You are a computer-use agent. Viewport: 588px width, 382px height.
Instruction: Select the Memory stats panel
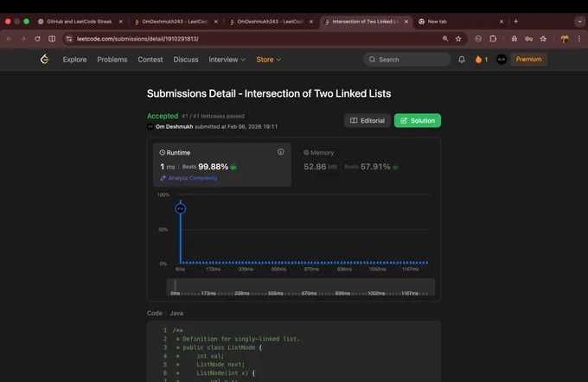click(x=366, y=164)
